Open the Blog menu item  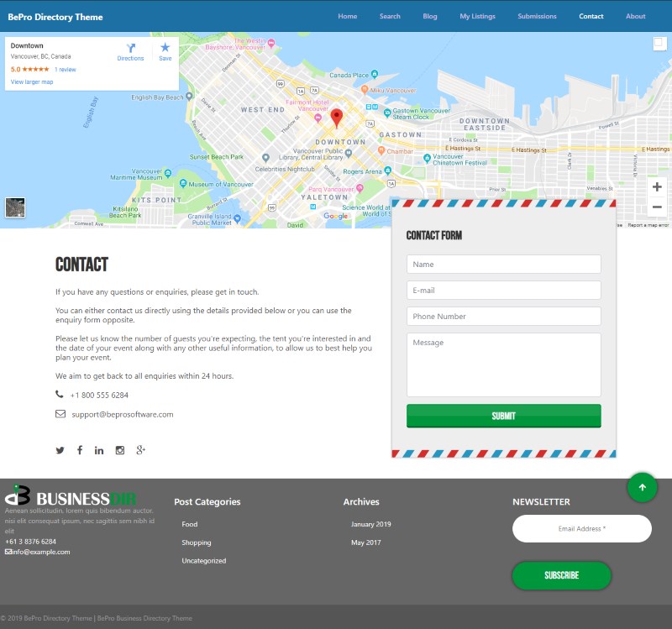pyautogui.click(x=430, y=16)
